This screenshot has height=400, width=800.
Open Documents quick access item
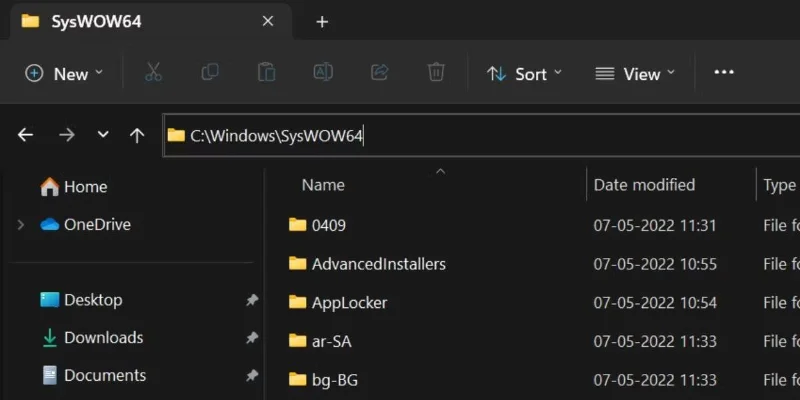coord(93,376)
